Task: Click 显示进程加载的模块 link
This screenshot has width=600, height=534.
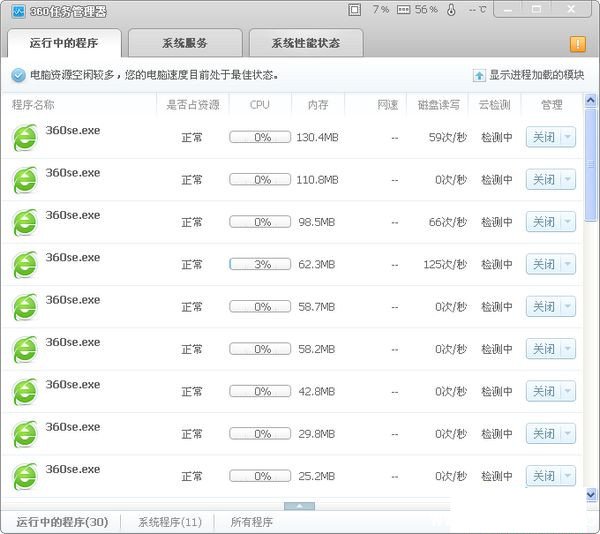Action: coord(536,75)
